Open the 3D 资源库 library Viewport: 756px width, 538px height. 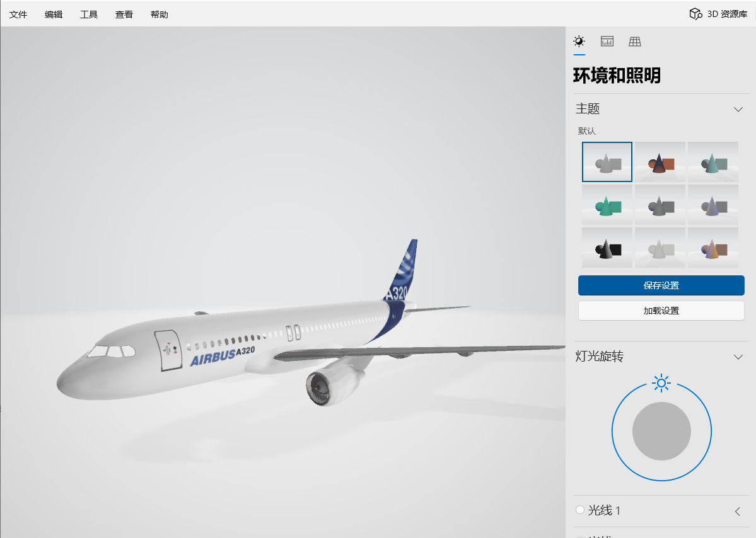tap(718, 14)
